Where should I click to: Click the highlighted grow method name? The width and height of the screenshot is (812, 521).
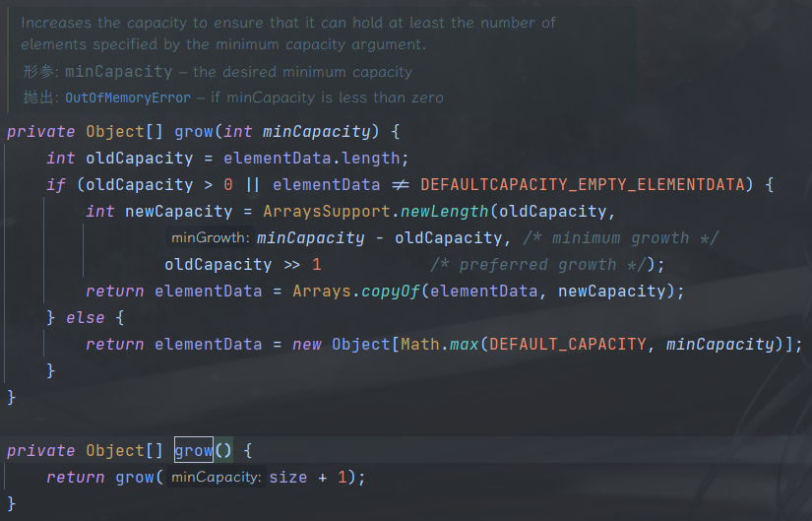point(194,450)
